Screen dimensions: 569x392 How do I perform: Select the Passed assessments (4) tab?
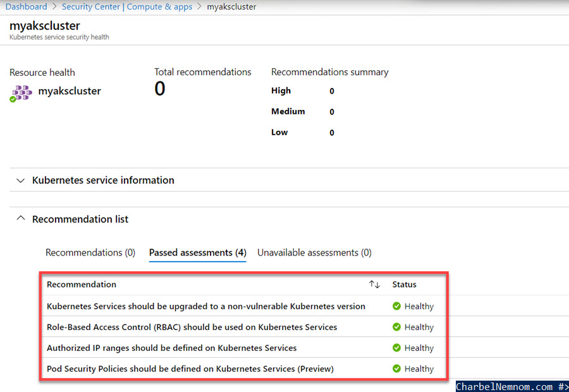point(198,253)
